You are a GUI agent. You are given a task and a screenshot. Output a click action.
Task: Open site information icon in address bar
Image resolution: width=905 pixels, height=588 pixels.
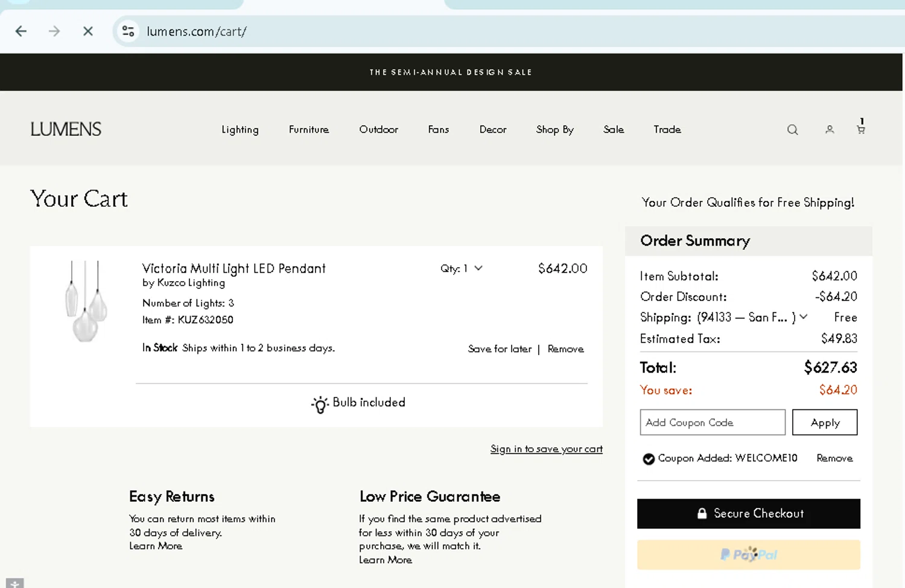(x=128, y=31)
